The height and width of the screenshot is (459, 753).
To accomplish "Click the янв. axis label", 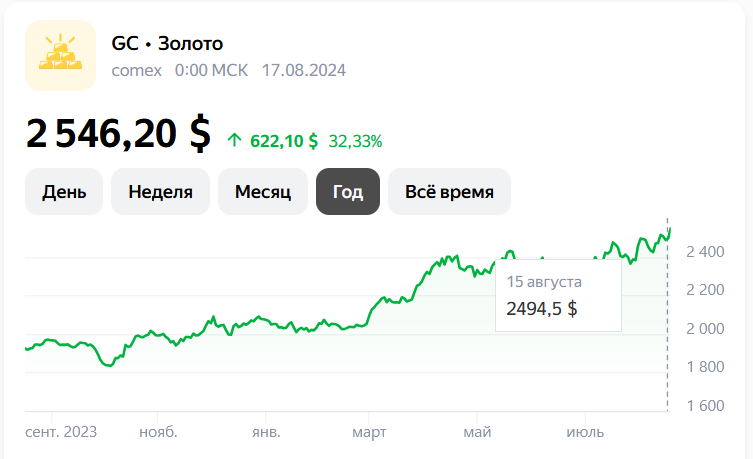I will [266, 432].
